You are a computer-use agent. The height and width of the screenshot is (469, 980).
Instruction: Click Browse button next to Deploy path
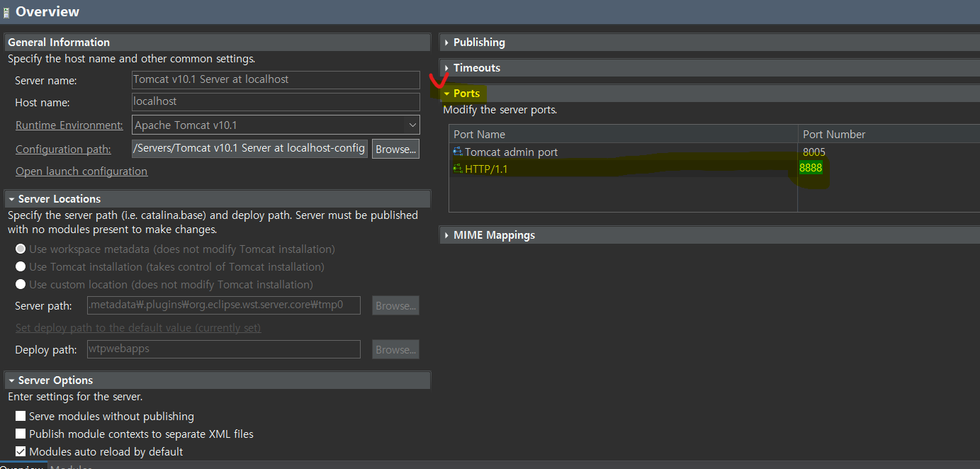coord(395,350)
